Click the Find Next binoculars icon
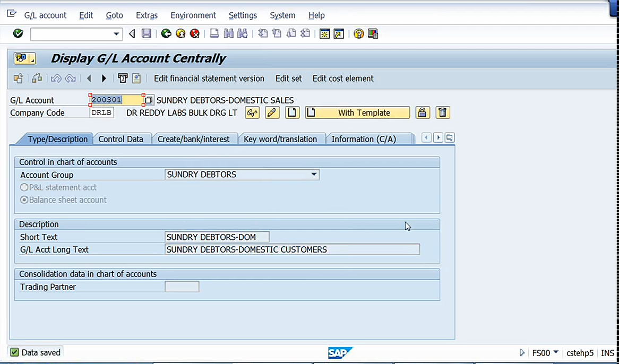This screenshot has height=364, width=619. tap(243, 33)
